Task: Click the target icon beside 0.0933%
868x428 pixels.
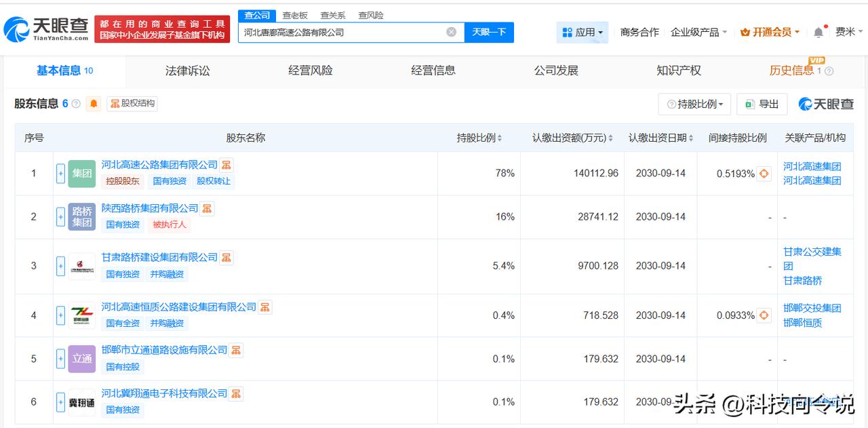Action: [x=764, y=315]
